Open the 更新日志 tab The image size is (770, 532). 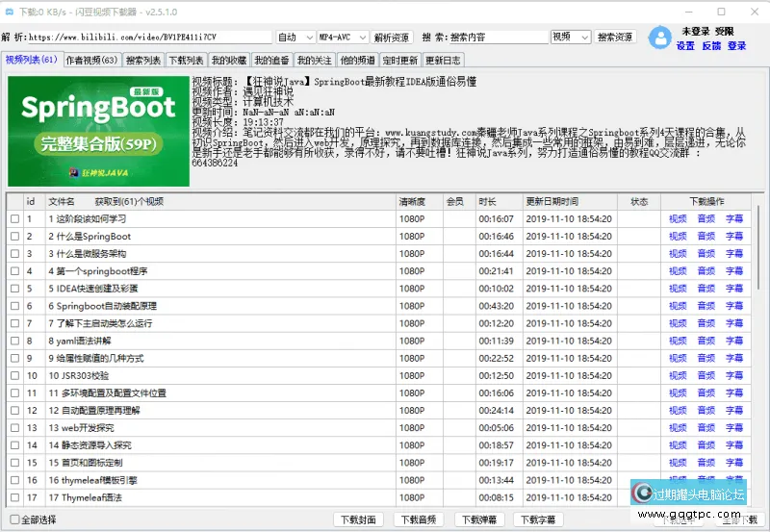pyautogui.click(x=443, y=61)
